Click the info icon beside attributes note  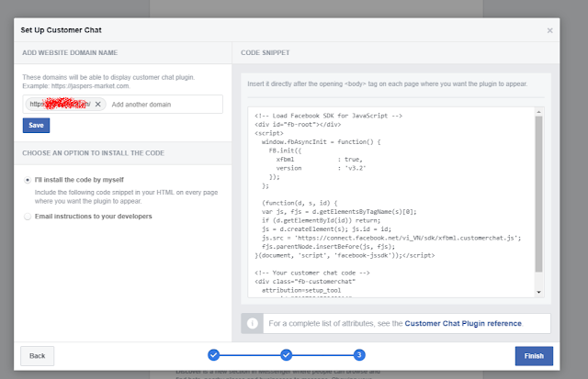click(253, 323)
